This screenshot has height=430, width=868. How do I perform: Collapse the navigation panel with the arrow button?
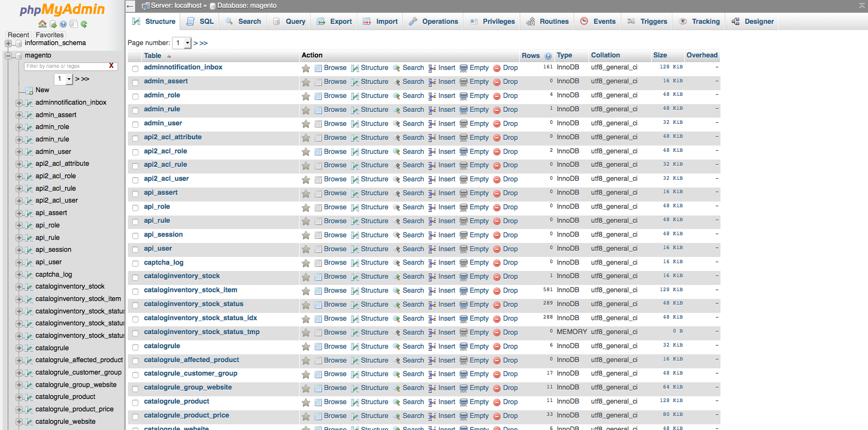130,6
